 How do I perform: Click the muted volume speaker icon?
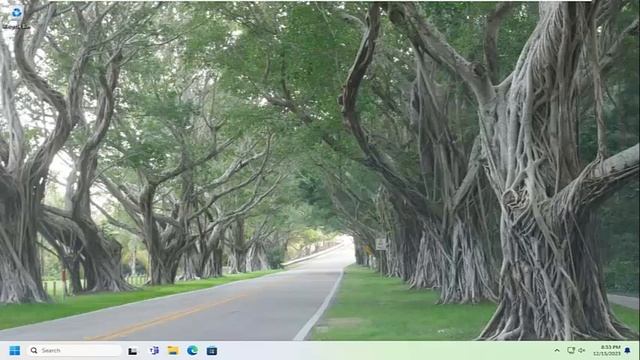point(582,351)
